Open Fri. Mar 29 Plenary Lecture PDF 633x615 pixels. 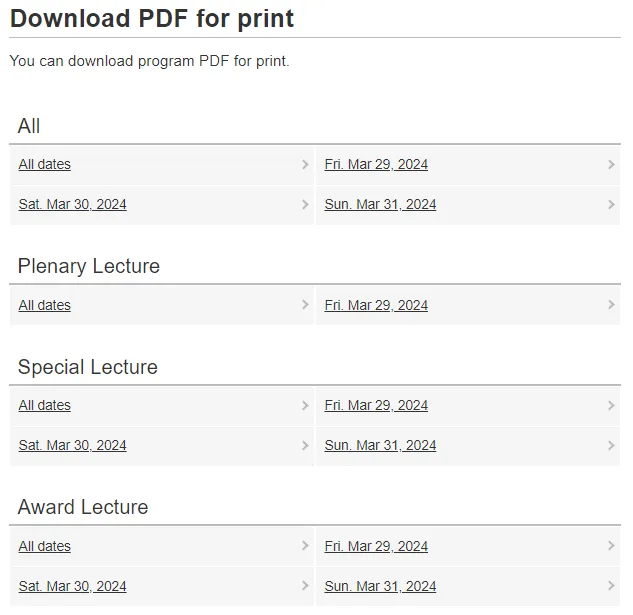coord(376,306)
